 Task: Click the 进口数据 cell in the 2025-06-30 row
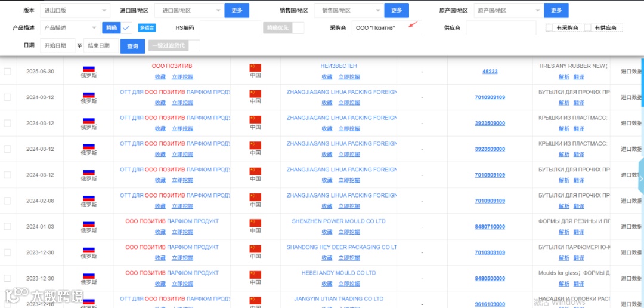pos(631,72)
